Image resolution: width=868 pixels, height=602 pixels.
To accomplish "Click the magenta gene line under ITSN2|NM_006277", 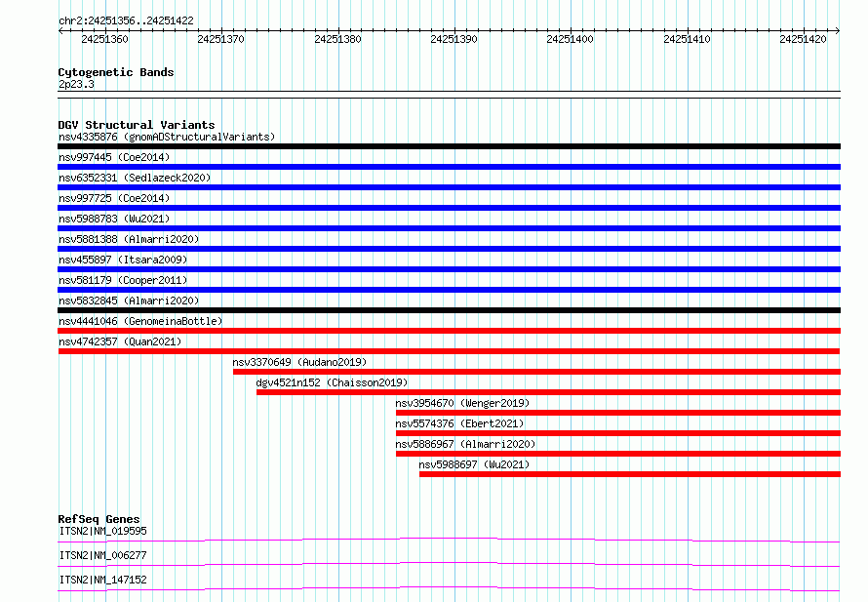I will [x=449, y=564].
